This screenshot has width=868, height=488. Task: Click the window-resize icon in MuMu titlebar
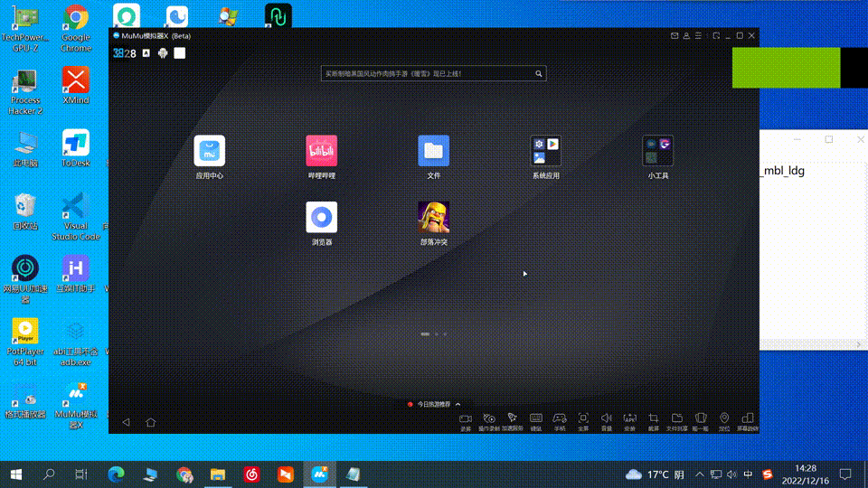tap(716, 35)
